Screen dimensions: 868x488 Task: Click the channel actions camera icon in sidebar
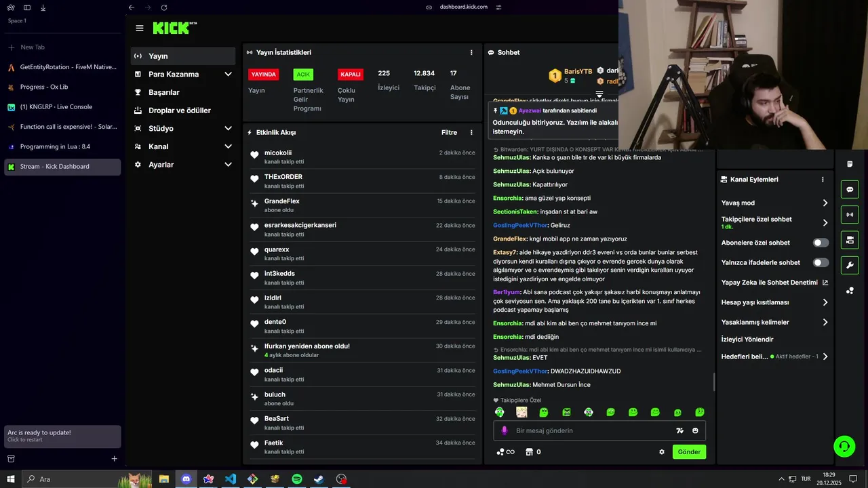pos(850,239)
